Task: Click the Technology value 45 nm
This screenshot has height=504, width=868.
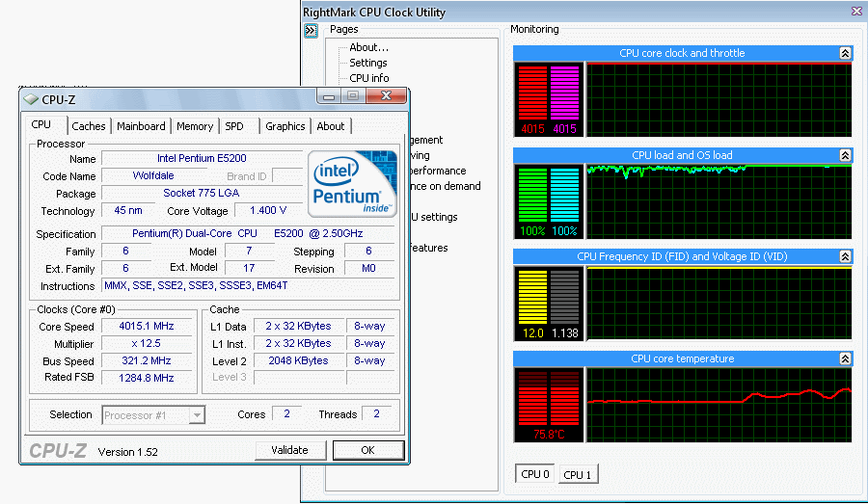Action: (128, 211)
